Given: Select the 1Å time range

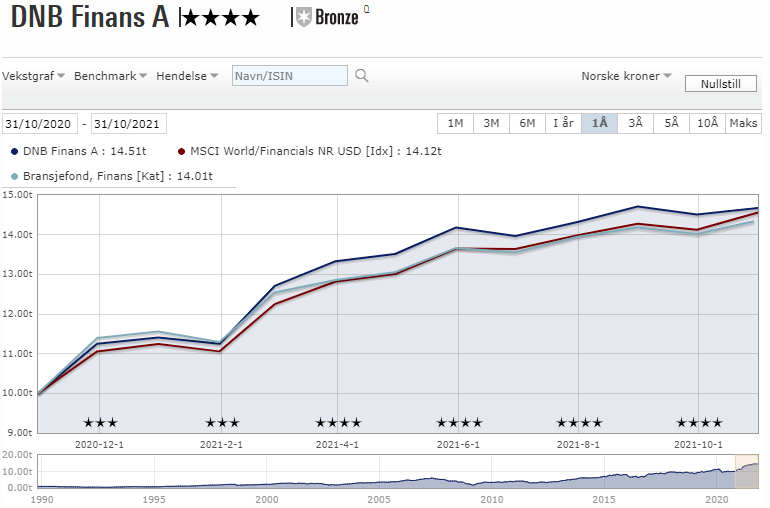Looking at the screenshot, I should [x=600, y=123].
